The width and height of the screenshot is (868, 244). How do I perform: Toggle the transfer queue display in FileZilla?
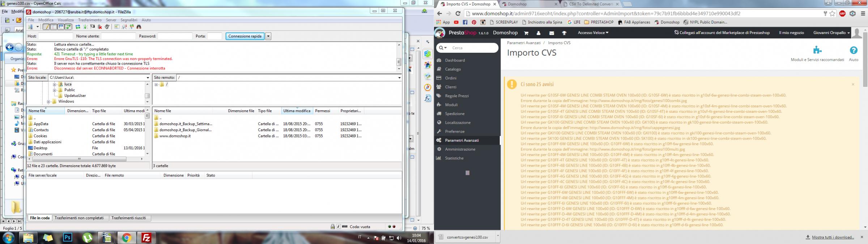[68, 27]
